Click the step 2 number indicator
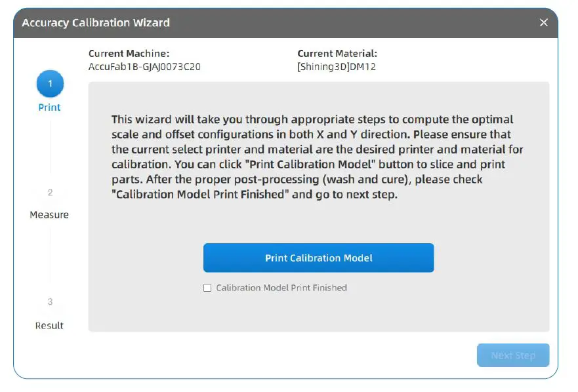This screenshot has width=578, height=392. [50, 193]
